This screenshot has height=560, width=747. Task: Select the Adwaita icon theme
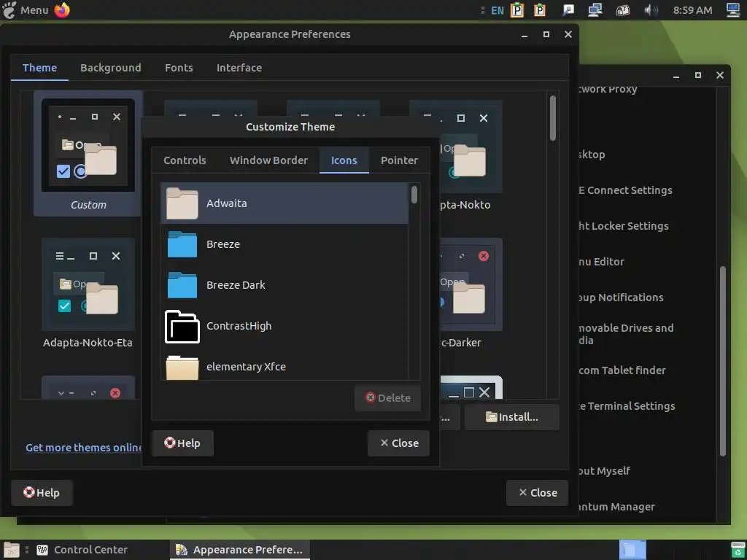285,203
